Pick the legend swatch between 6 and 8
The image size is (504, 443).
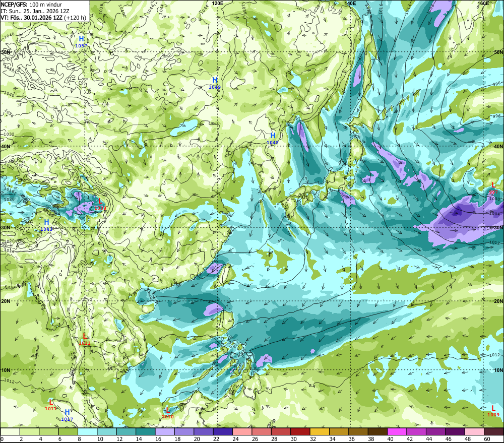coord(68,431)
